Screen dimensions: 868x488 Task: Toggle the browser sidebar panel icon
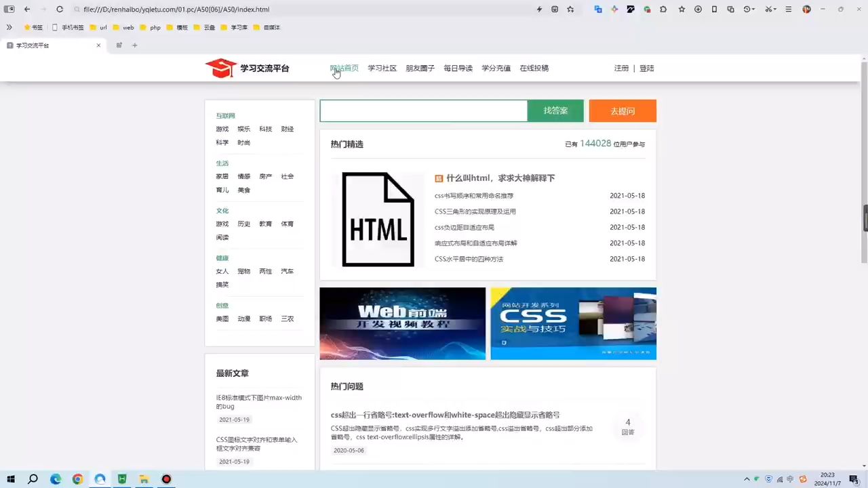click(9, 9)
